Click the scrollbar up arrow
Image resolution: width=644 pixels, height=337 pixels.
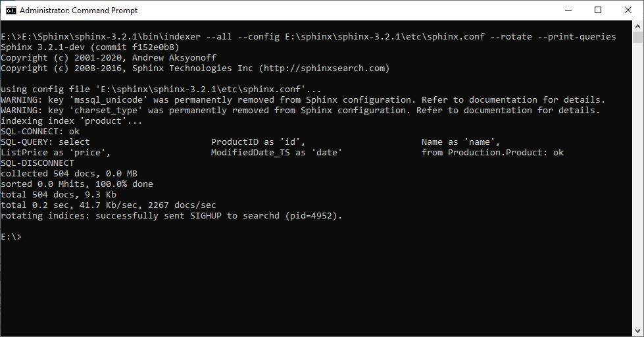tap(637, 26)
